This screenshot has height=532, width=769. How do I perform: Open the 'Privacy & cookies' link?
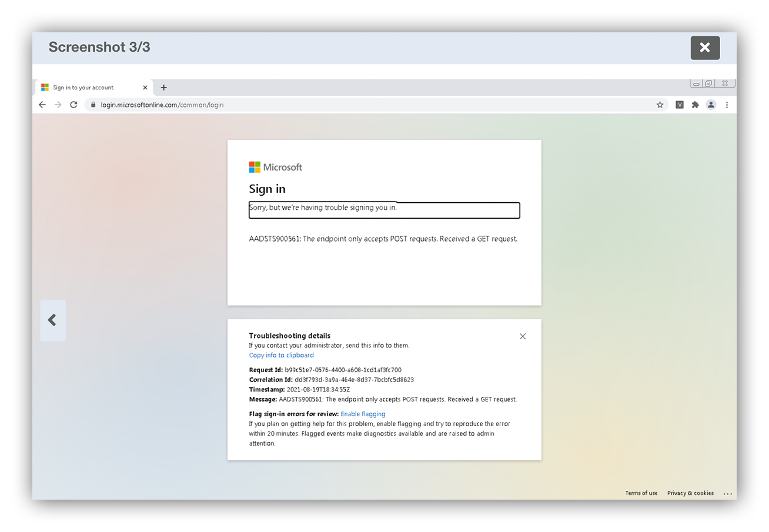(x=690, y=493)
